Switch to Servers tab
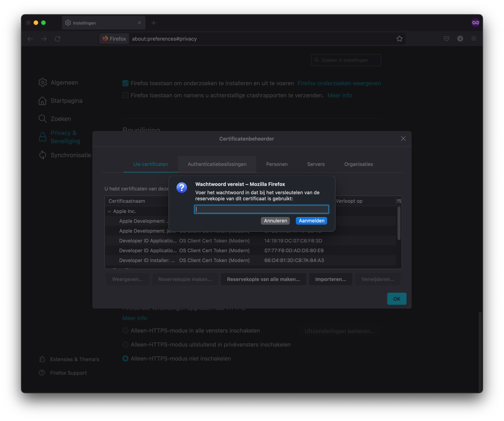This screenshot has height=421, width=504. (x=316, y=164)
